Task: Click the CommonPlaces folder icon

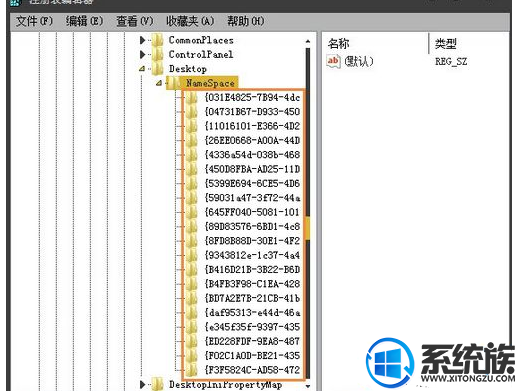Action: pyautogui.click(x=157, y=40)
